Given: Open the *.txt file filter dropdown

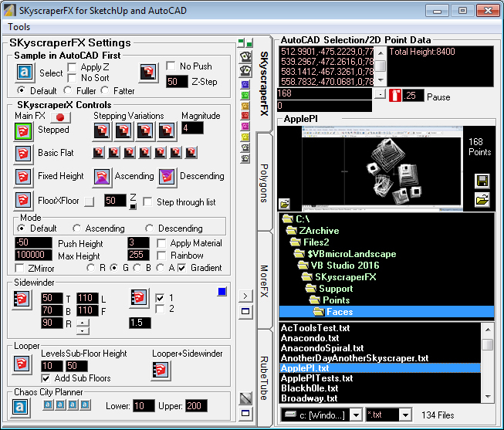Looking at the screenshot, I should point(406,415).
